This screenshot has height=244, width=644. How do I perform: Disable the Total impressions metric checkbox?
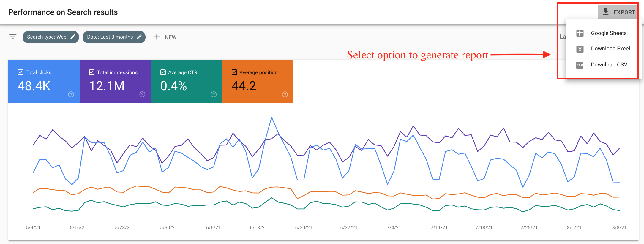pos(91,72)
